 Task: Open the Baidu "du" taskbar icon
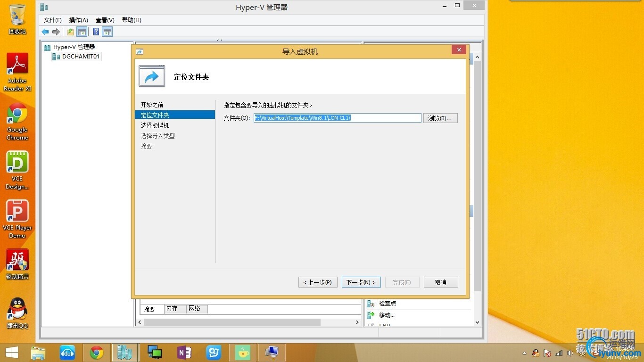pos(67,353)
